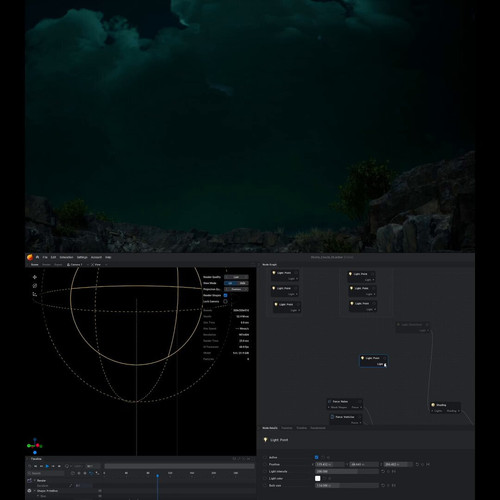The width and height of the screenshot is (500, 500).
Task: Open the Account menu
Action: point(96,257)
